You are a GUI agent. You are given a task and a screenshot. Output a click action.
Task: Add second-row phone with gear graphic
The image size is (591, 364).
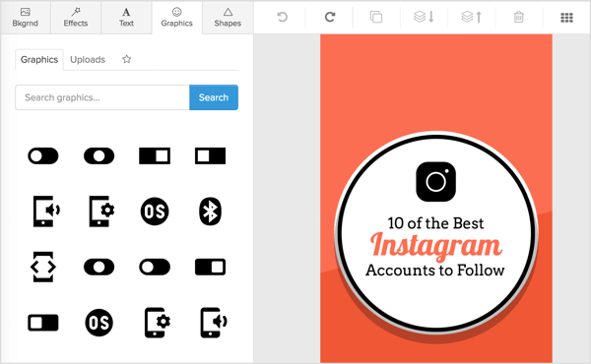(101, 212)
